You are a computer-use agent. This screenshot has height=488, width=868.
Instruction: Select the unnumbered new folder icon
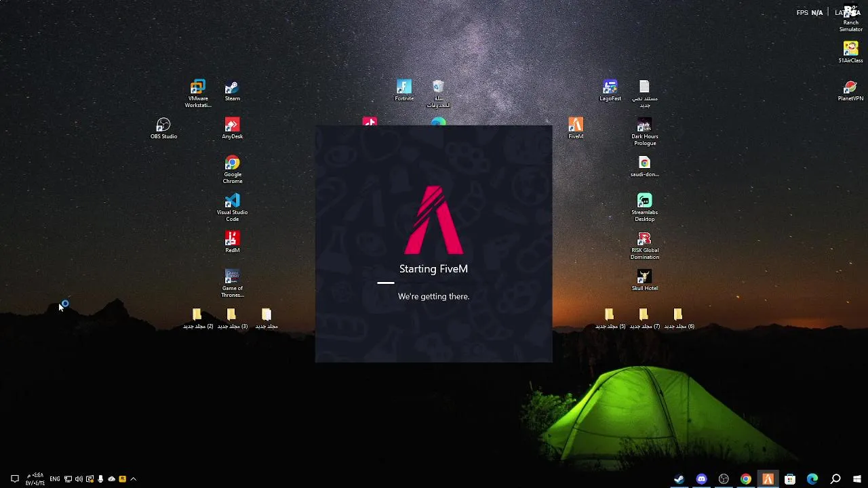coord(267,319)
